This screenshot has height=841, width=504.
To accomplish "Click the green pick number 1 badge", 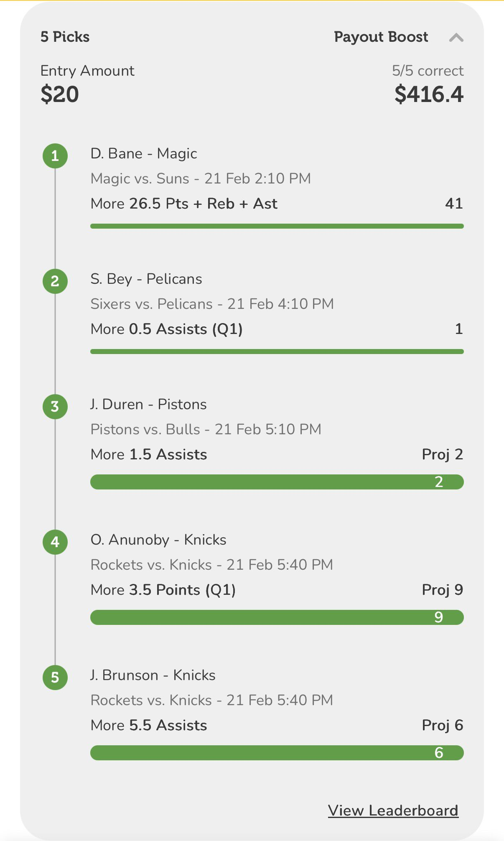I will point(55,156).
